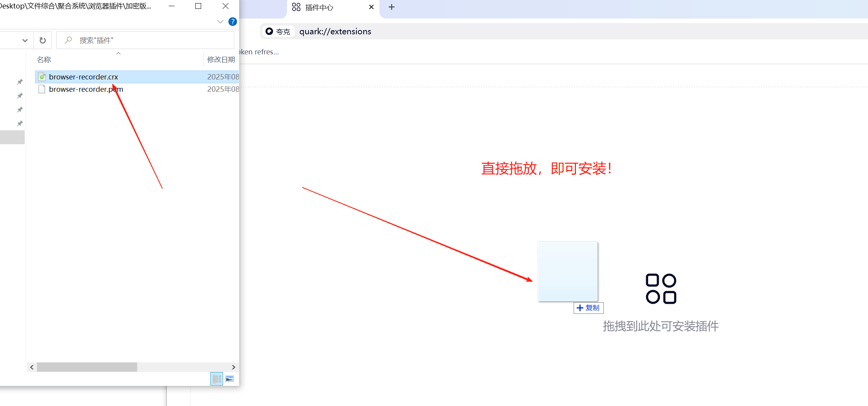Viewport: 868px width, 406px height.
Task: Click the Quark logo in address bar
Action: pos(269,31)
